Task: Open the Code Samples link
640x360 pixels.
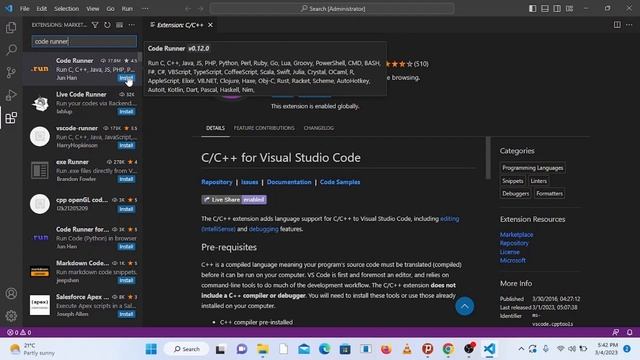Action: (x=340, y=182)
